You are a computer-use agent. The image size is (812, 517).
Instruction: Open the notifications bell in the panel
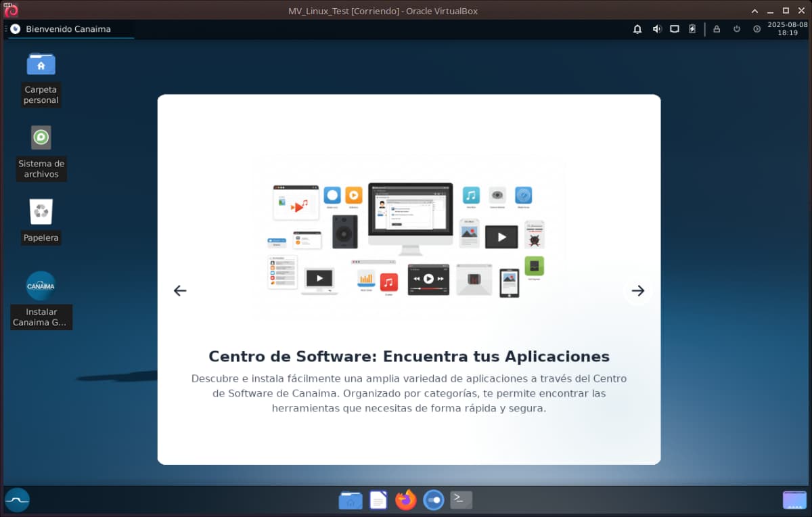pos(637,29)
